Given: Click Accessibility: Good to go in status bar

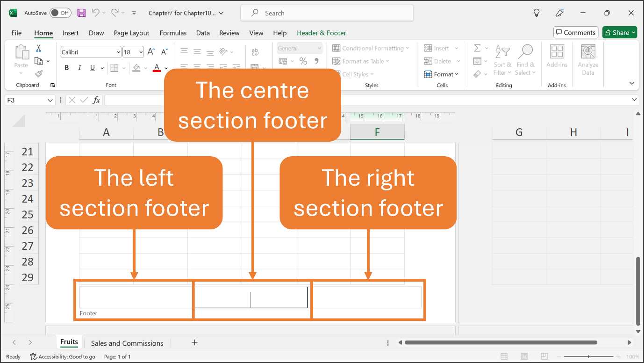Looking at the screenshot, I should coord(63,356).
